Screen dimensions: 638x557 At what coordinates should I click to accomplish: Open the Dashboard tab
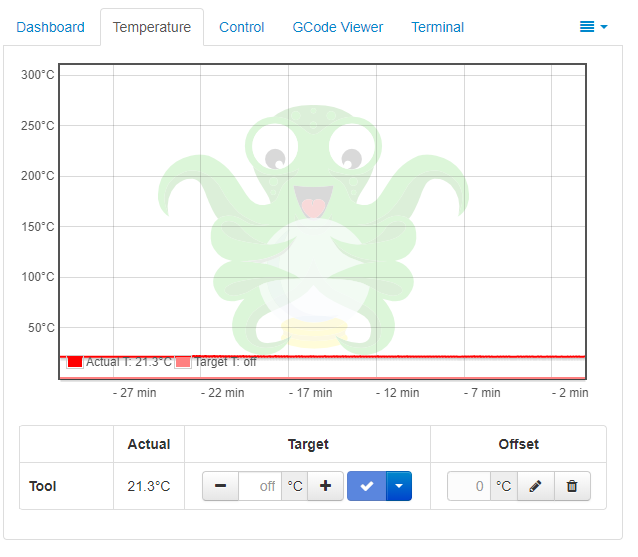(50, 27)
